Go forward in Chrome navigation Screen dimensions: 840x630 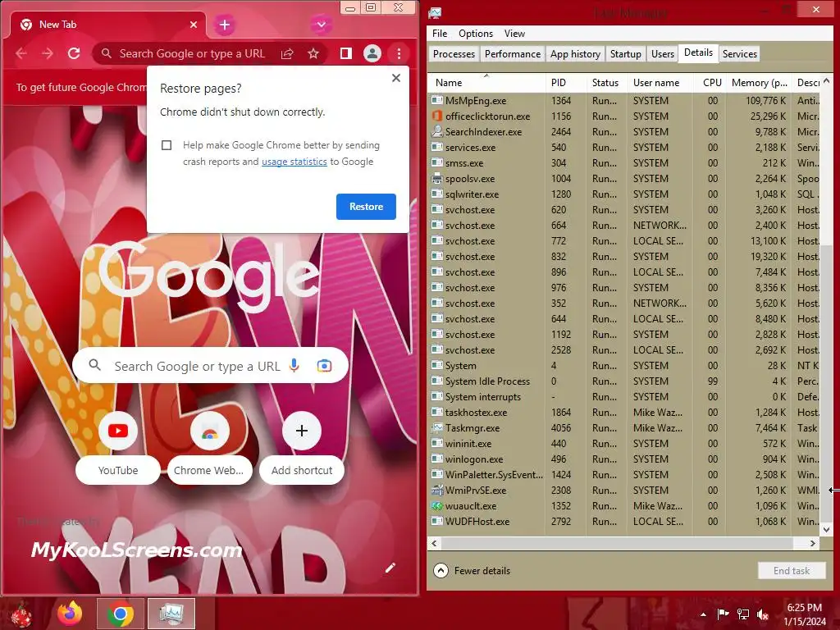click(x=48, y=53)
